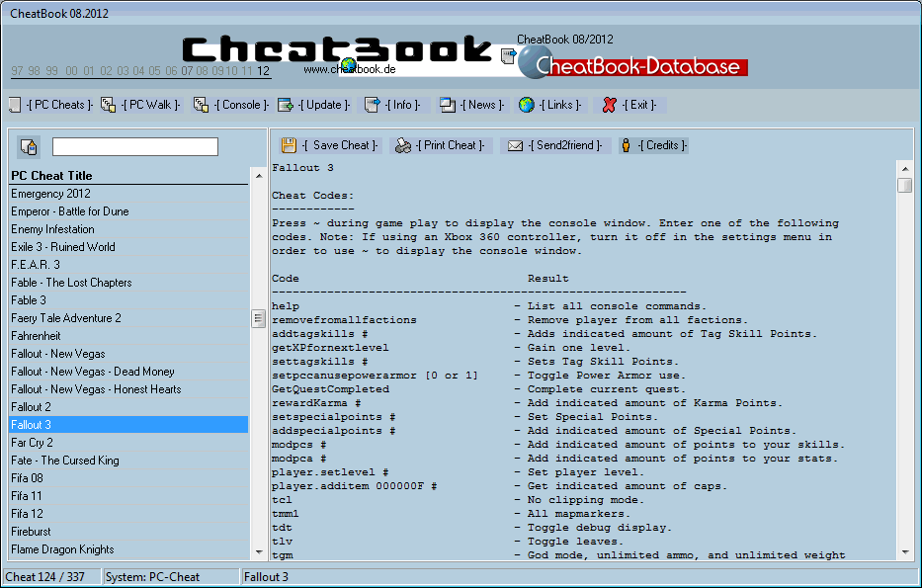Click the Send2friend envelope icon
Viewport: 922px width, 588px height.
point(515,145)
